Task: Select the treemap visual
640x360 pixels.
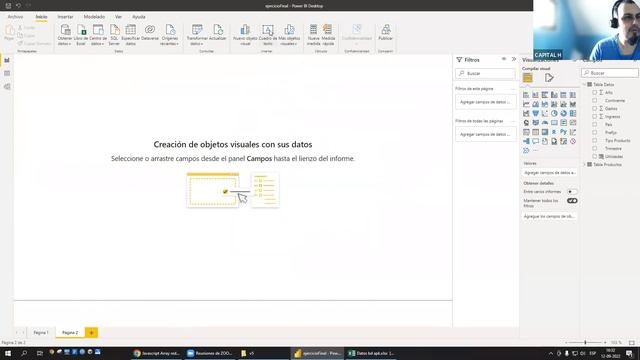Action: (x=573, y=113)
